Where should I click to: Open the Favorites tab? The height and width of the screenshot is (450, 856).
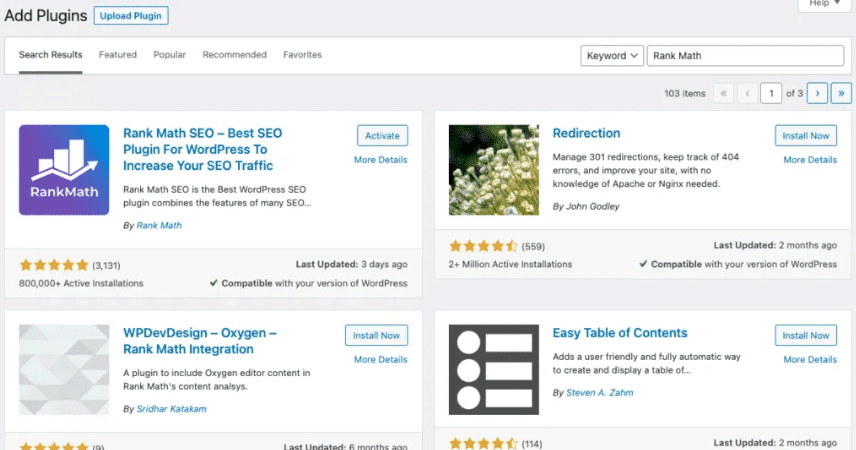click(x=302, y=55)
